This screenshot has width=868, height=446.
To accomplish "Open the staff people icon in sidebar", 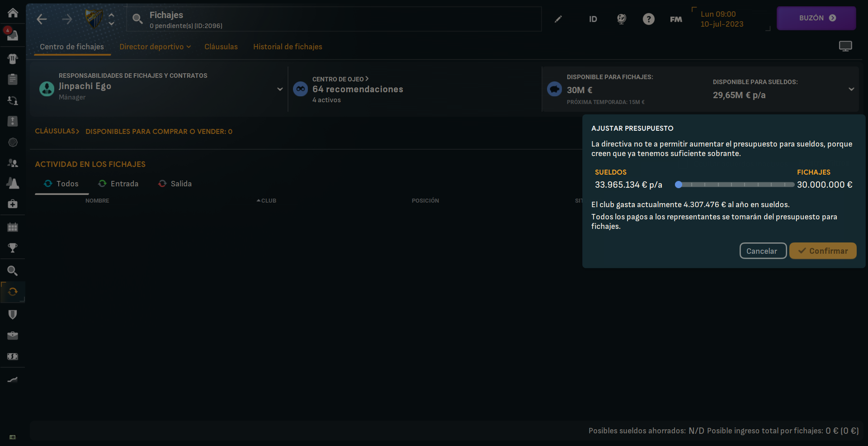I will [x=13, y=163].
